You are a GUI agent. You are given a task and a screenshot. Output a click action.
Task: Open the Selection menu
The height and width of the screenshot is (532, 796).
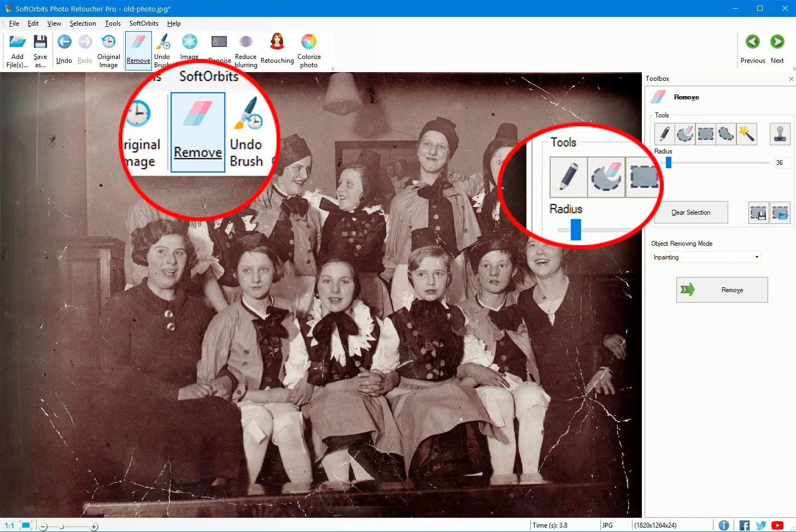83,23
